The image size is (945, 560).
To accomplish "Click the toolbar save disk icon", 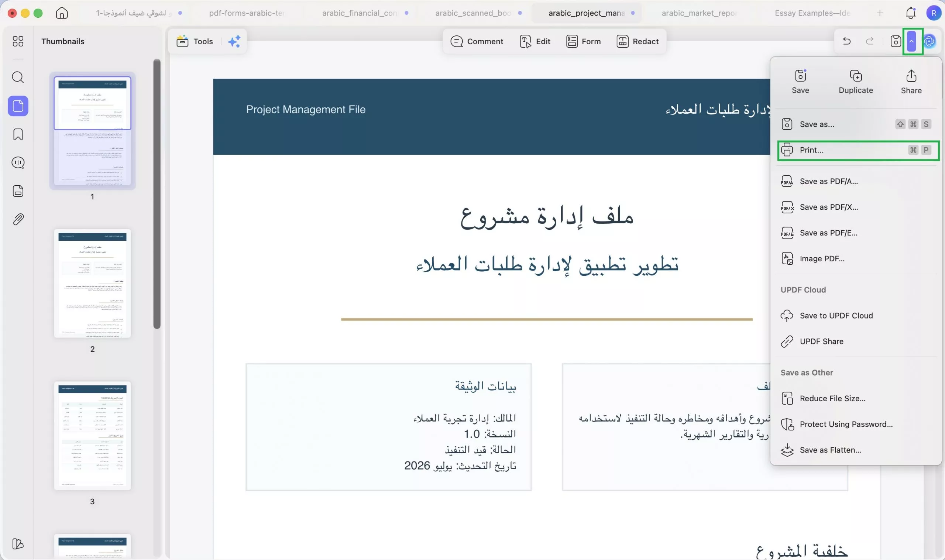I will (896, 41).
